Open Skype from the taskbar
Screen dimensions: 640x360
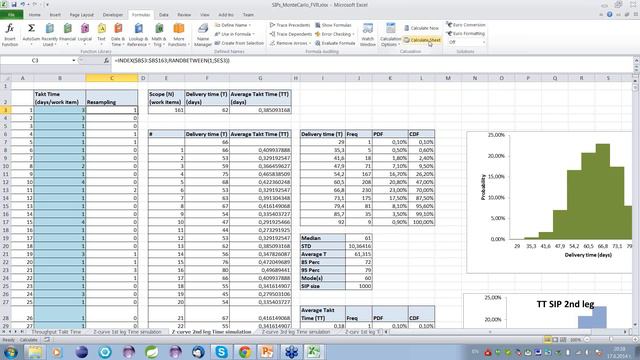point(221,351)
